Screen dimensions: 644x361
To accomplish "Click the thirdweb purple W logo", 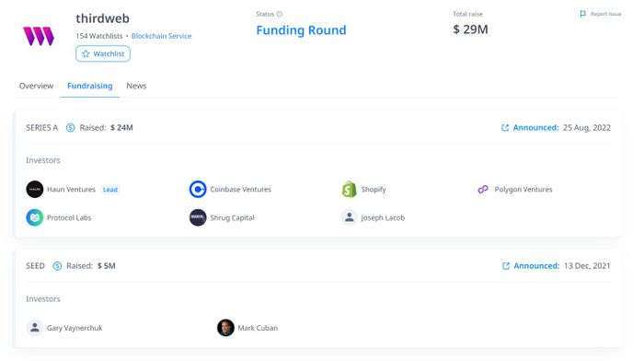I will tap(39, 36).
